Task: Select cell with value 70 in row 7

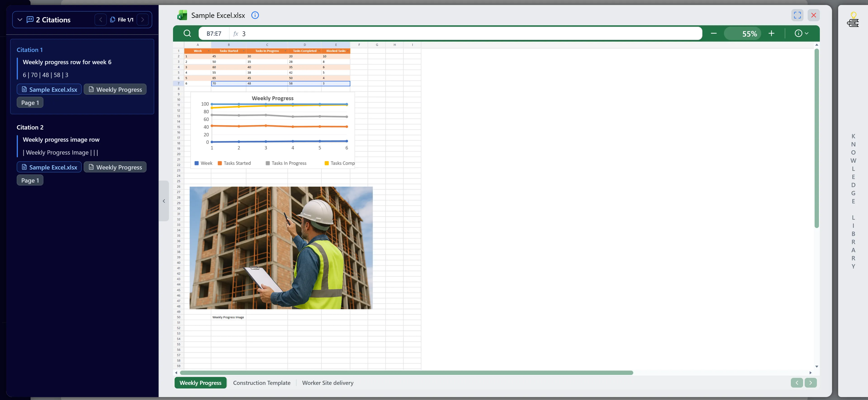Action: pos(229,83)
